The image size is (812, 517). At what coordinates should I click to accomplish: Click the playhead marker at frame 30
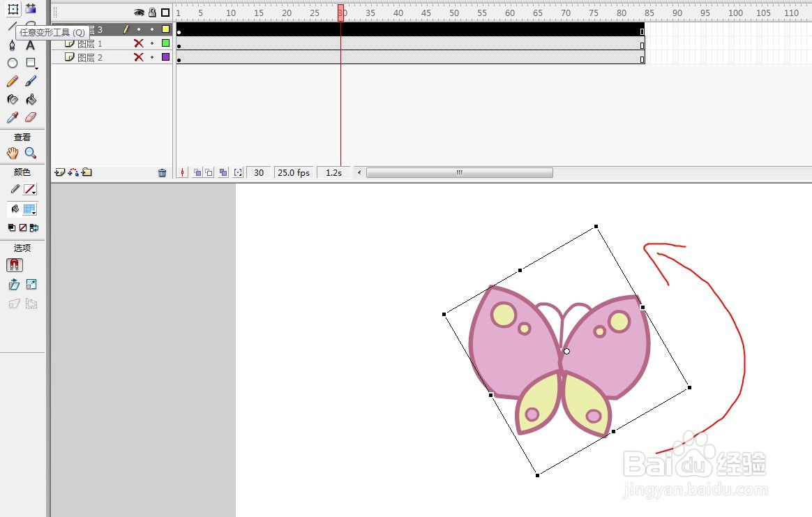coord(340,13)
